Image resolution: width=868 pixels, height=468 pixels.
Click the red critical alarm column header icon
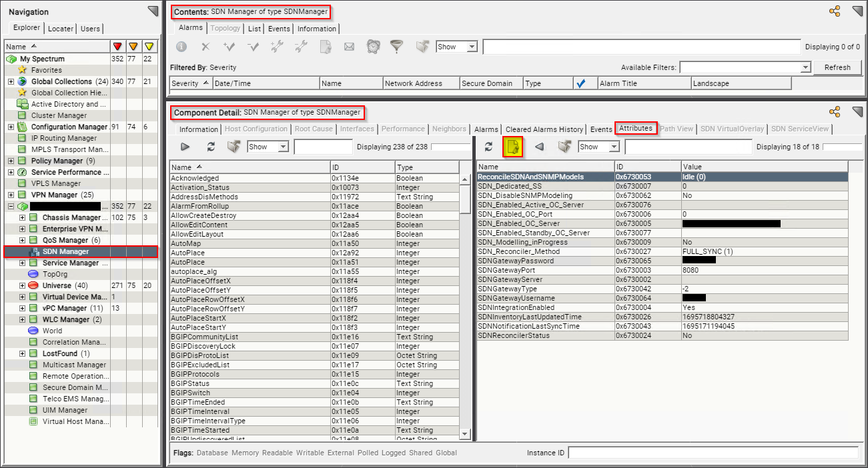(118, 47)
